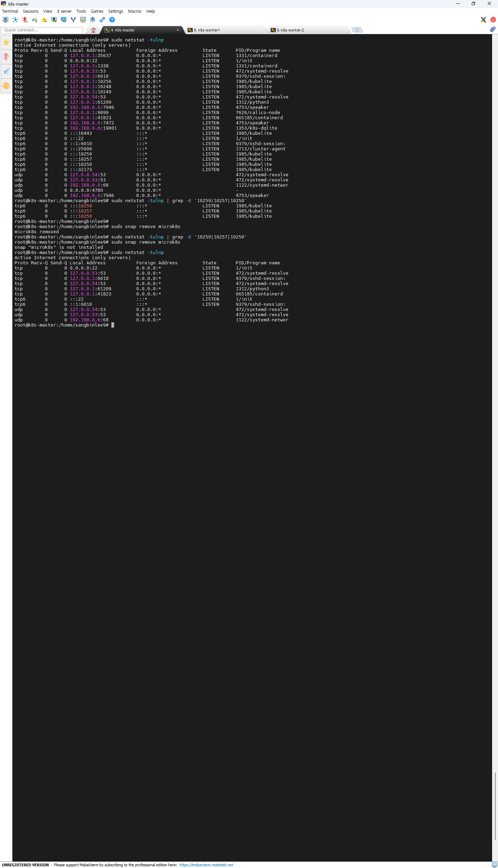Open the Macros menu
The image size is (498, 868).
pyautogui.click(x=135, y=11)
